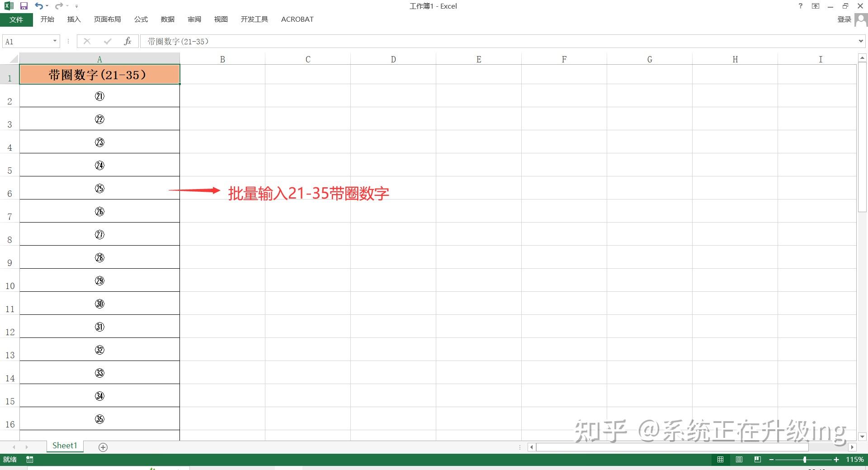Click the vertical scrollbar up arrow
868x470 pixels.
click(x=862, y=58)
